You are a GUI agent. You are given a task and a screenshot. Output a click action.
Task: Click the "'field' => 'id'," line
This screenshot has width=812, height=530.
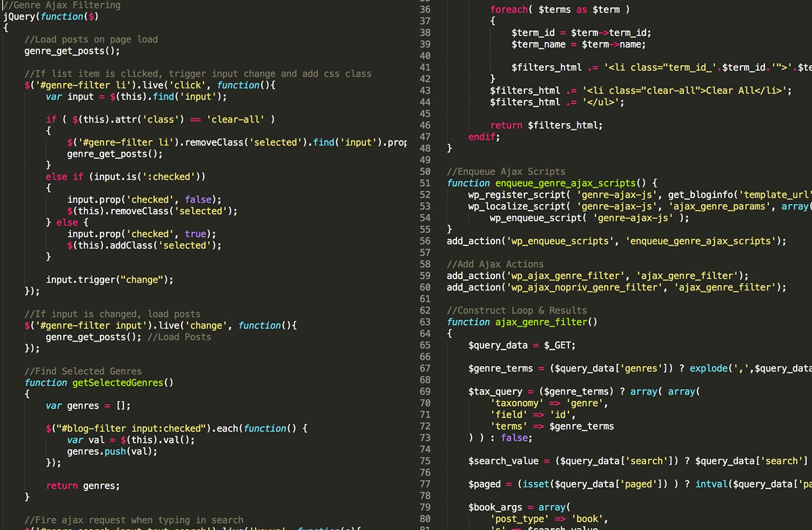[x=533, y=414]
